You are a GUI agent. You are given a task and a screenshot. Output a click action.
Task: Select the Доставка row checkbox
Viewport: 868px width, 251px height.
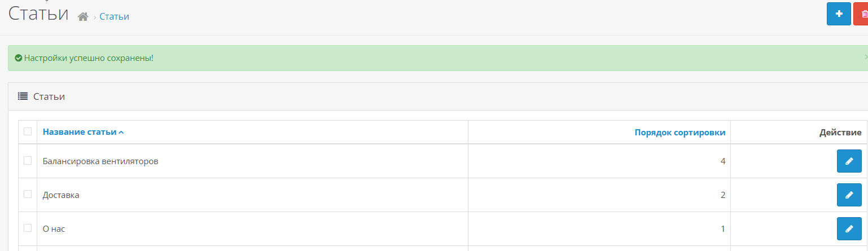click(28, 195)
